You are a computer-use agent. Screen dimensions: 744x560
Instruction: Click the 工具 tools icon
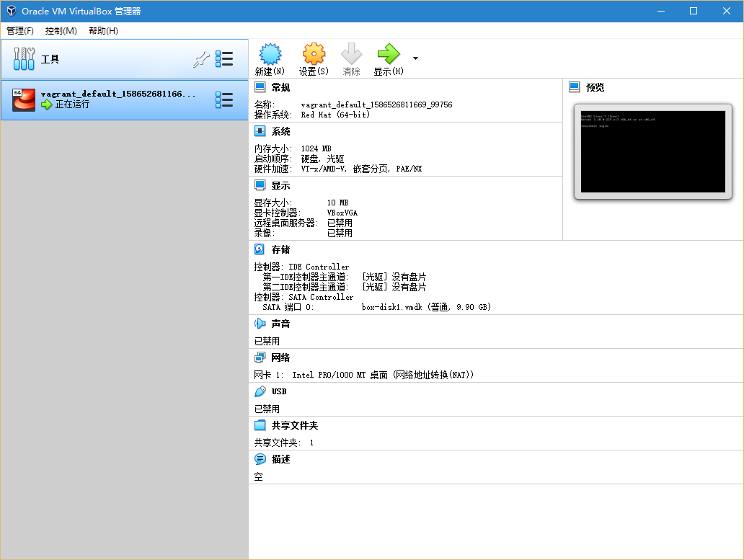24,59
